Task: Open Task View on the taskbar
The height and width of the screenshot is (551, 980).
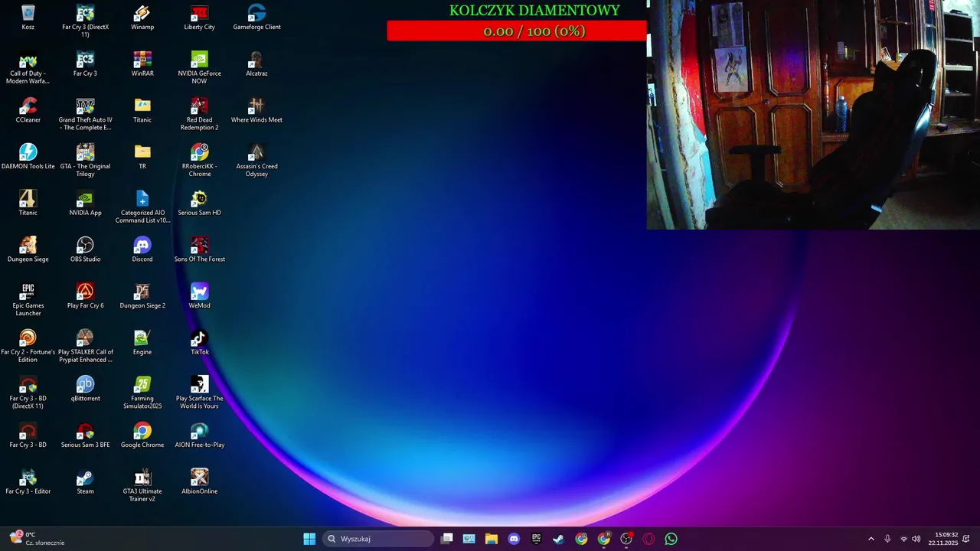Action: (x=447, y=539)
